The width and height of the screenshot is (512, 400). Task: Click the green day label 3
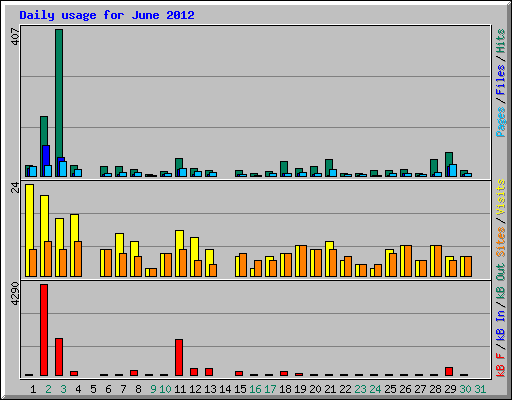63,389
